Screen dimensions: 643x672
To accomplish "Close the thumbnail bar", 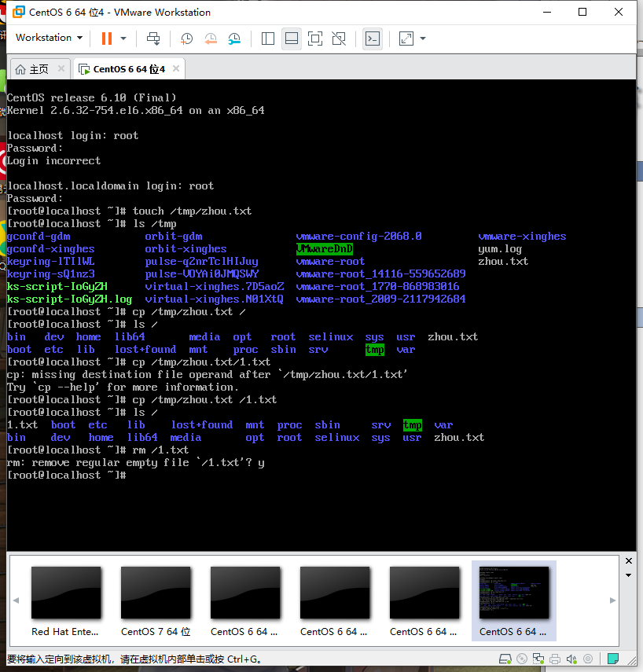I will point(629,561).
